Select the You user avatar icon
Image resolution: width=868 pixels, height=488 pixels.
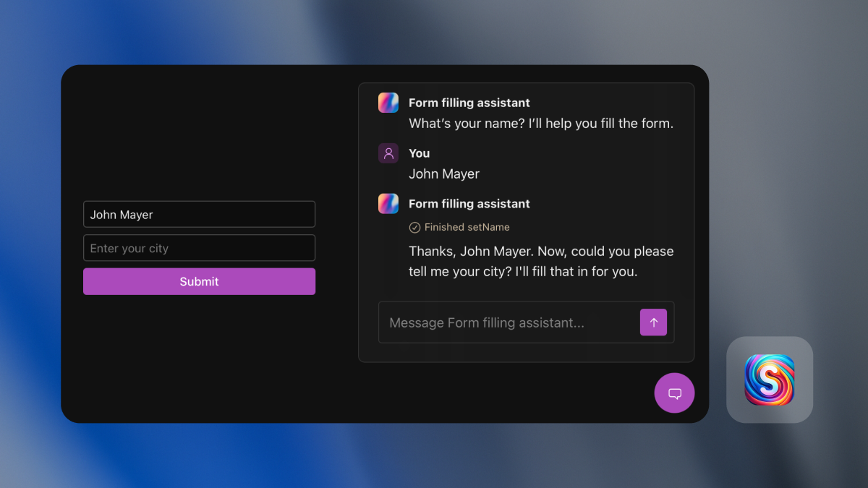[388, 153]
